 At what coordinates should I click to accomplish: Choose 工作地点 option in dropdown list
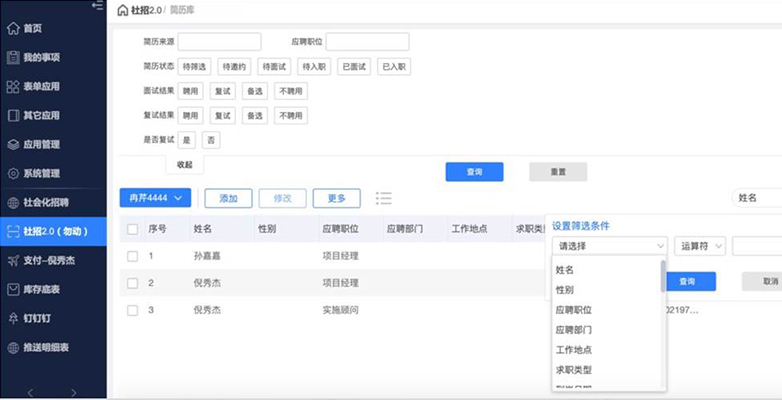[x=573, y=350]
